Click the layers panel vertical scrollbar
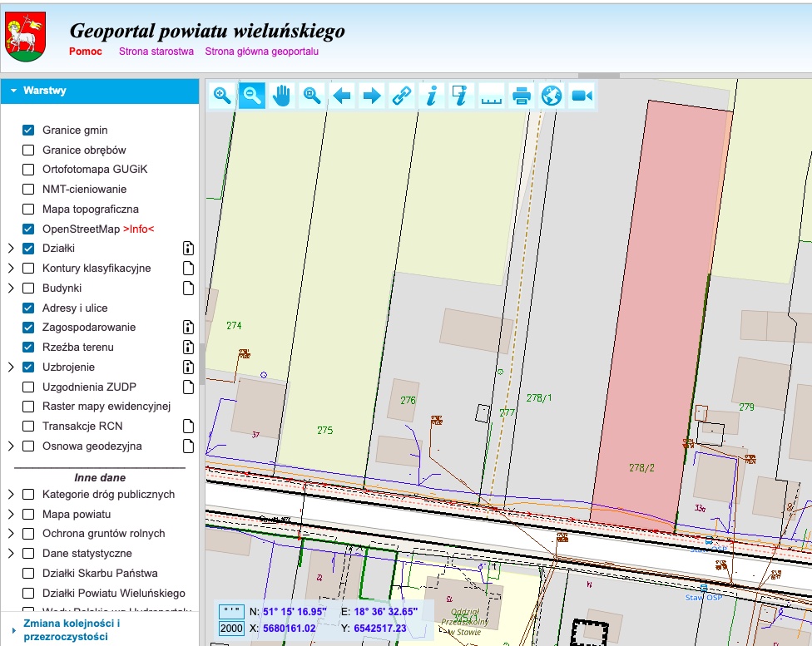Screen dimensions: 812x646 pos(202,364)
